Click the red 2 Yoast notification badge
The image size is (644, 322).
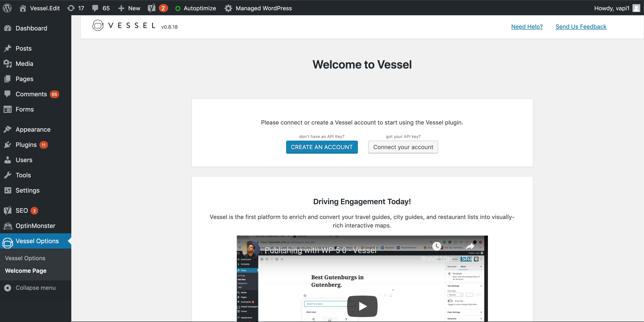pos(163,8)
